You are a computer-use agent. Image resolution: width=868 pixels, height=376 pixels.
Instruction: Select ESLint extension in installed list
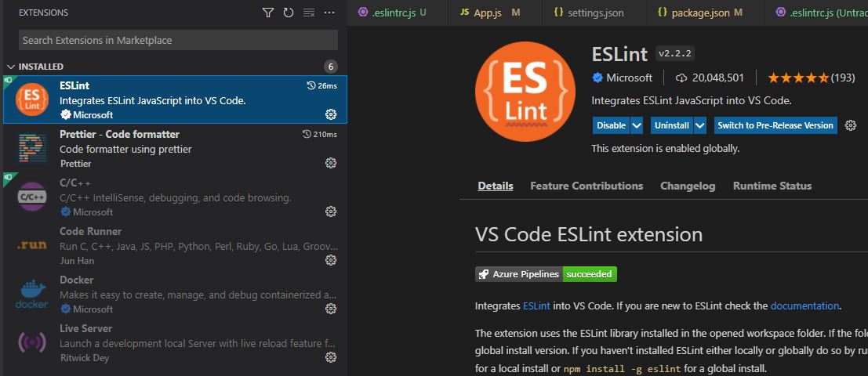pyautogui.click(x=176, y=99)
